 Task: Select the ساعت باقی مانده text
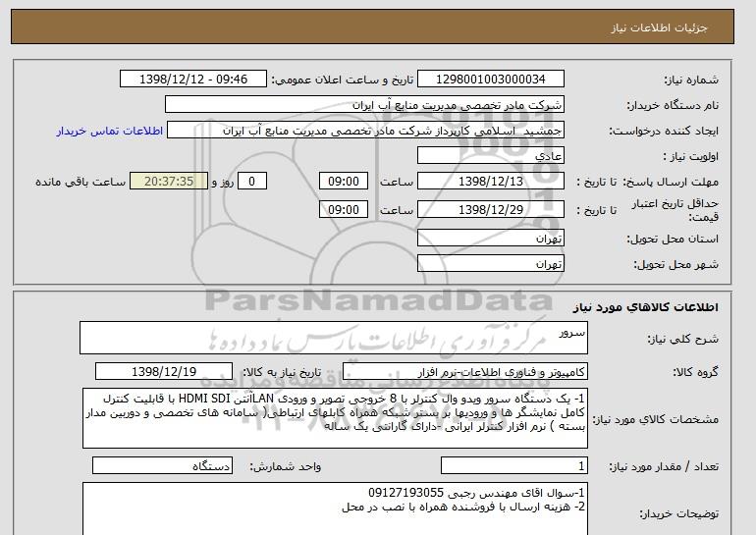point(81,182)
